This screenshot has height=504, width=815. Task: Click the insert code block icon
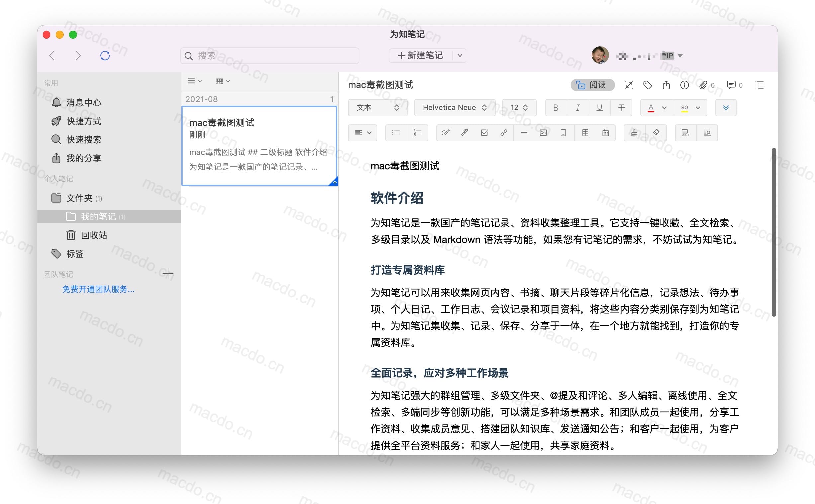click(x=685, y=133)
